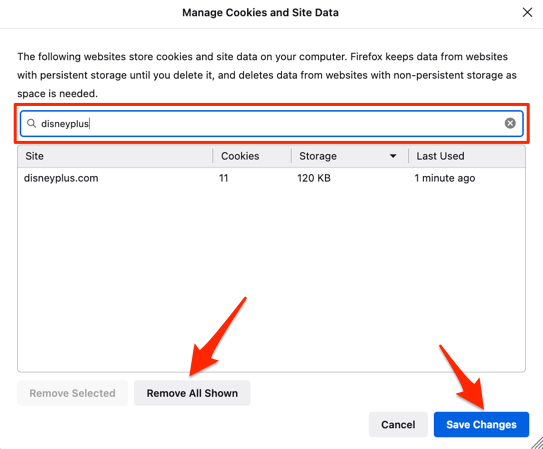The width and height of the screenshot is (543, 449).
Task: Select the disneyplus.com row
Action: point(272,178)
